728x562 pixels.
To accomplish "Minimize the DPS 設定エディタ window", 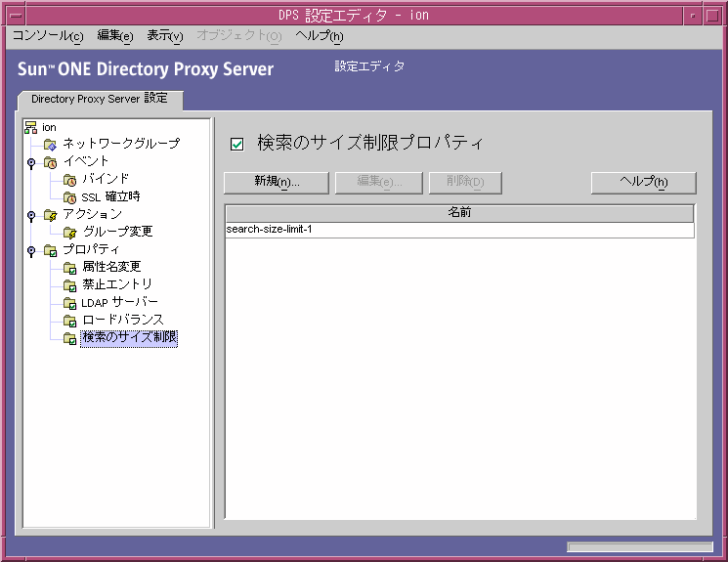I will click(692, 16).
